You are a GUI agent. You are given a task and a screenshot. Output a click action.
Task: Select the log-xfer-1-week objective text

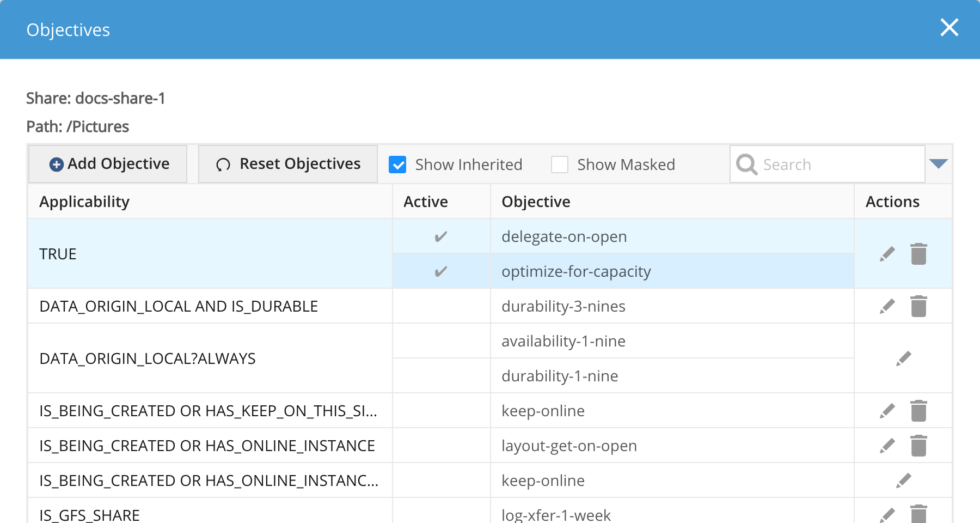point(556,515)
